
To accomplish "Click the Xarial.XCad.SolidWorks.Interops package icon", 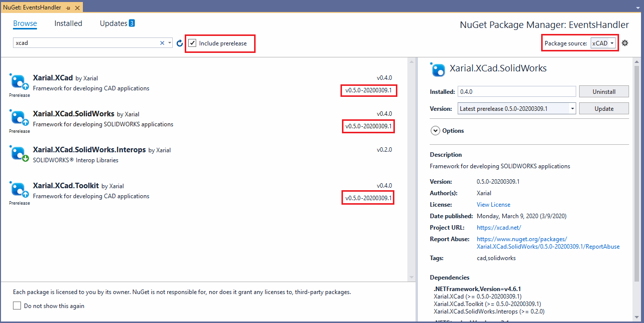I will point(19,154).
